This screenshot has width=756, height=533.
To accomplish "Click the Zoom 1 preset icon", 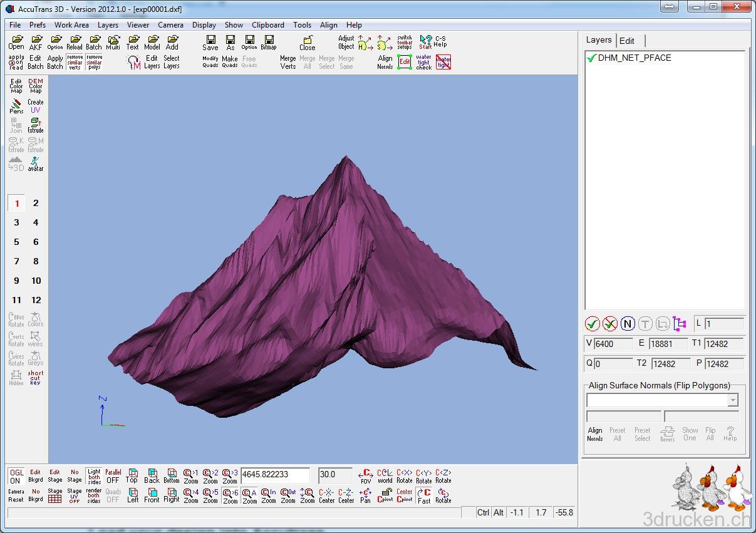I will click(190, 476).
